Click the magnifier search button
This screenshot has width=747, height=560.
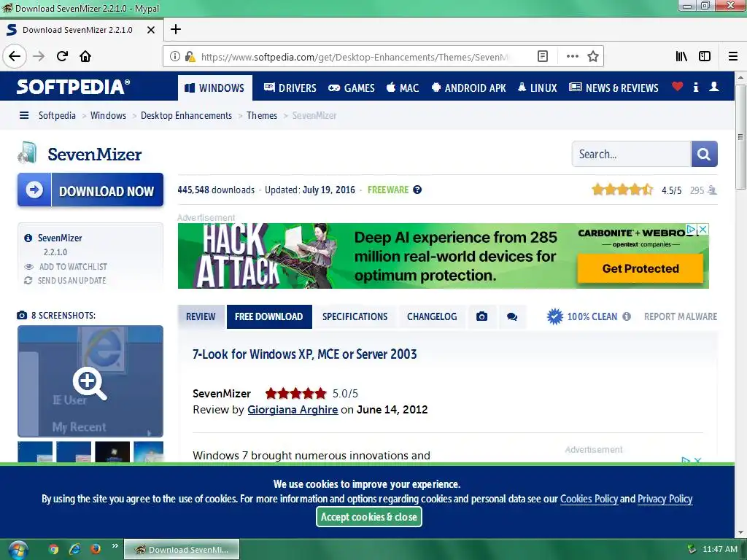pyautogui.click(x=704, y=154)
